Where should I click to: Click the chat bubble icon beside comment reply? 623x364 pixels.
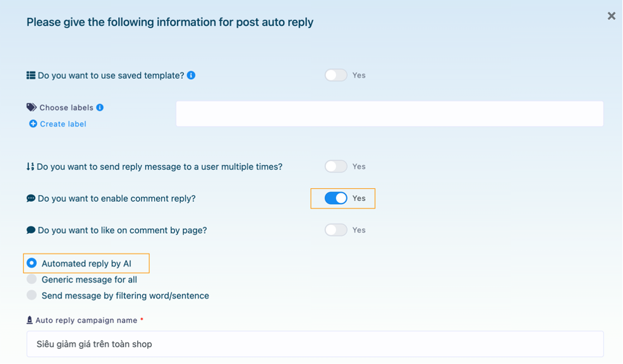click(31, 198)
